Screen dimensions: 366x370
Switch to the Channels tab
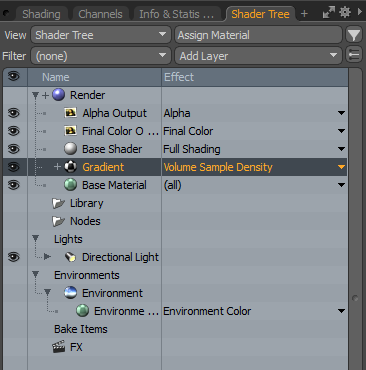100,14
